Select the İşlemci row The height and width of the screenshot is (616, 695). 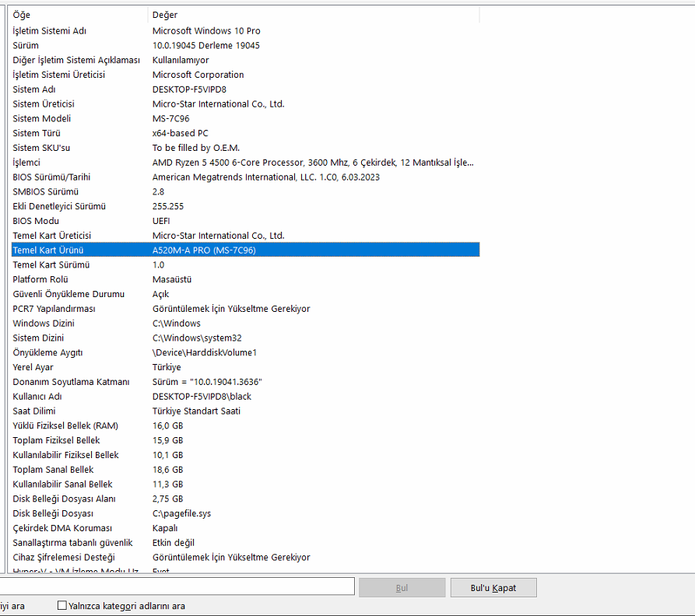(246, 162)
